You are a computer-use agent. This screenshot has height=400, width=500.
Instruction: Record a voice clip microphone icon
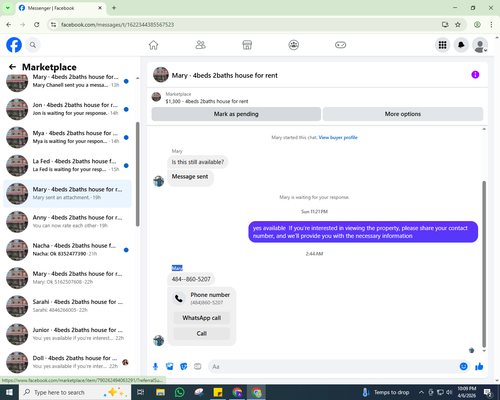point(155,367)
